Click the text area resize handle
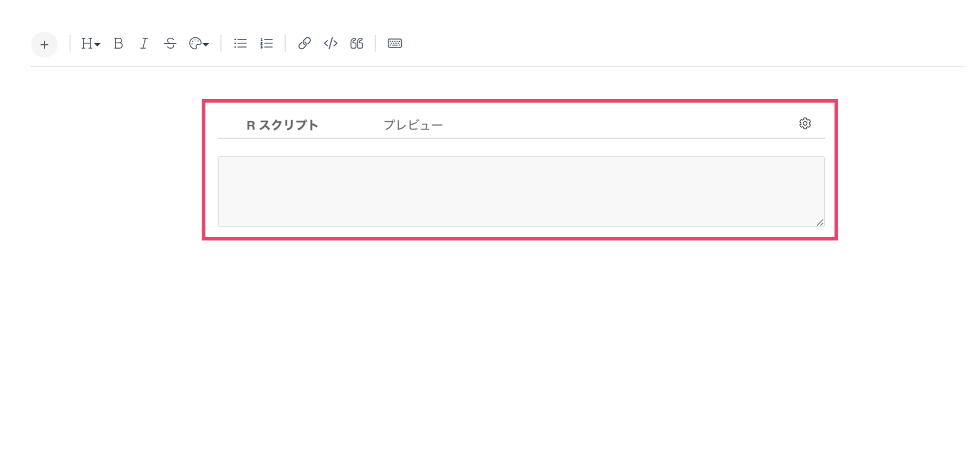Image resolution: width=980 pixels, height=466 pixels. click(820, 222)
